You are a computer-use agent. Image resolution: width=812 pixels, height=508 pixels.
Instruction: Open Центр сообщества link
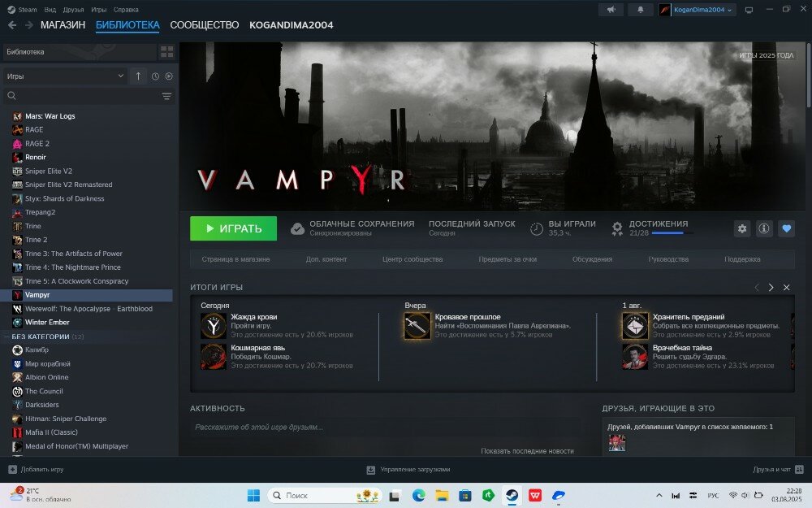tap(412, 259)
